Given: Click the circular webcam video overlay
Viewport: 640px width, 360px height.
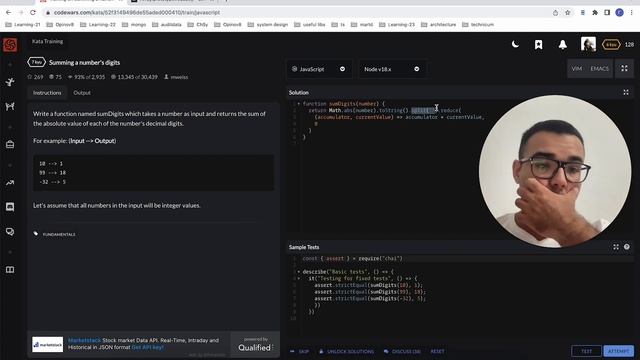Looking at the screenshot, I should 555,171.
